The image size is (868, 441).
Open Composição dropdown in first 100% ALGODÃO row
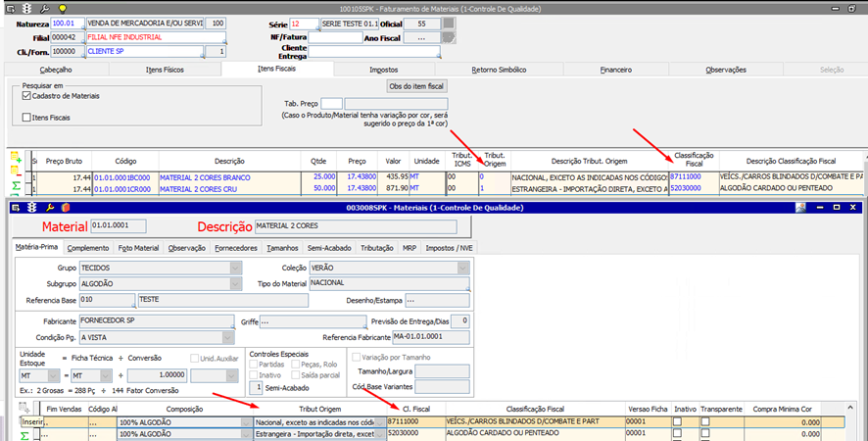[x=246, y=422]
